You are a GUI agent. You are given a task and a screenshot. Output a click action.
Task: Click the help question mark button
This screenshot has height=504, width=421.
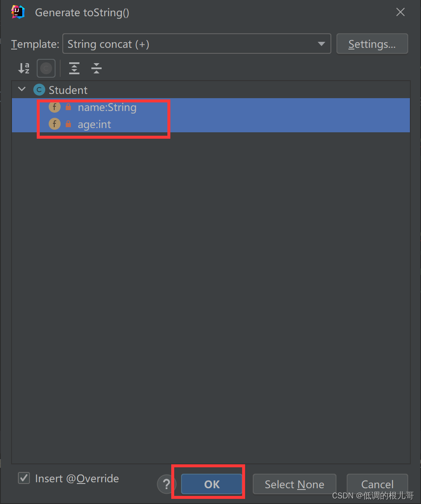click(166, 484)
